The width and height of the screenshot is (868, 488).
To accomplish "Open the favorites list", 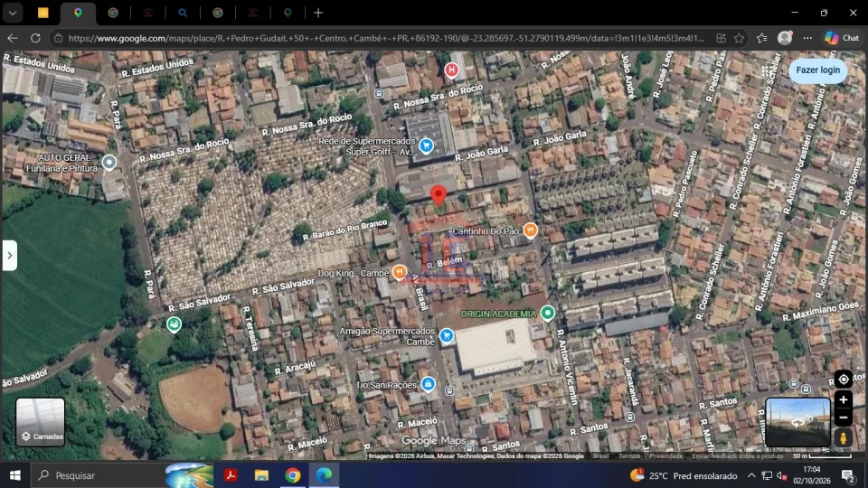I will tap(762, 38).
